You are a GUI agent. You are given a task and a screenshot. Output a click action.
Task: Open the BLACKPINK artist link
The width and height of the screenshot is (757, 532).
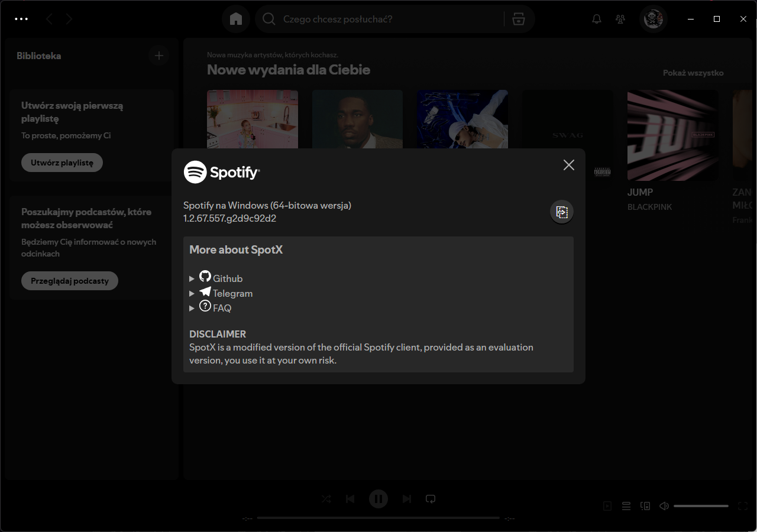click(650, 207)
